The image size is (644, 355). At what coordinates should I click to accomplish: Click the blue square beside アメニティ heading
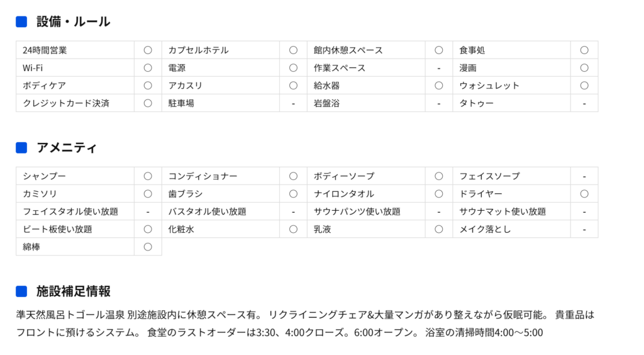[21, 148]
